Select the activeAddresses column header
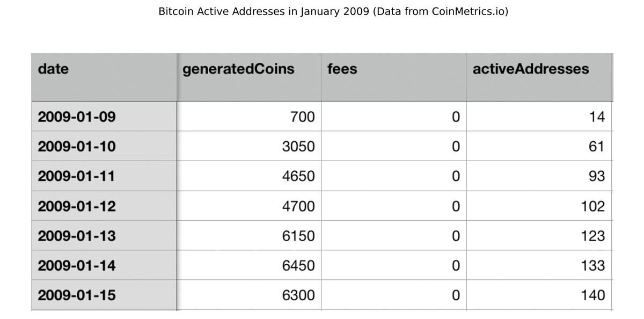This screenshot has width=644, height=319. click(x=530, y=69)
